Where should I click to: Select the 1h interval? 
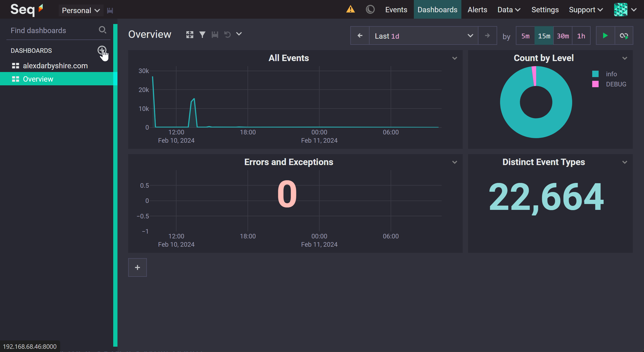pos(581,36)
